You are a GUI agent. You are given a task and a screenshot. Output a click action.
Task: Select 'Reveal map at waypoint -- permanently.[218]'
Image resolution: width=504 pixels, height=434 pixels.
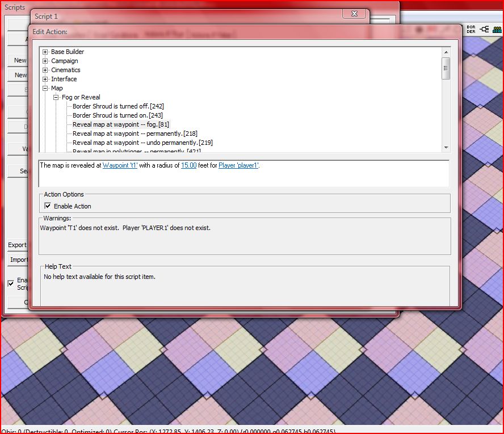tap(135, 133)
